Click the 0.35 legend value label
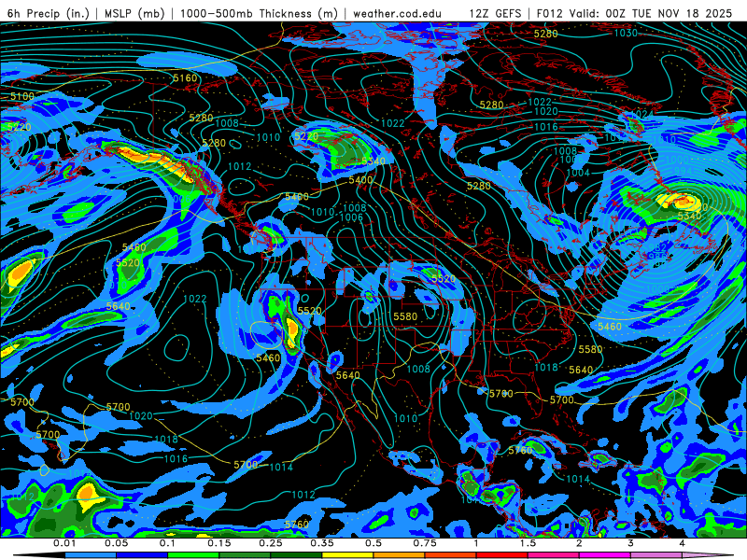747x560 pixels. point(322,543)
